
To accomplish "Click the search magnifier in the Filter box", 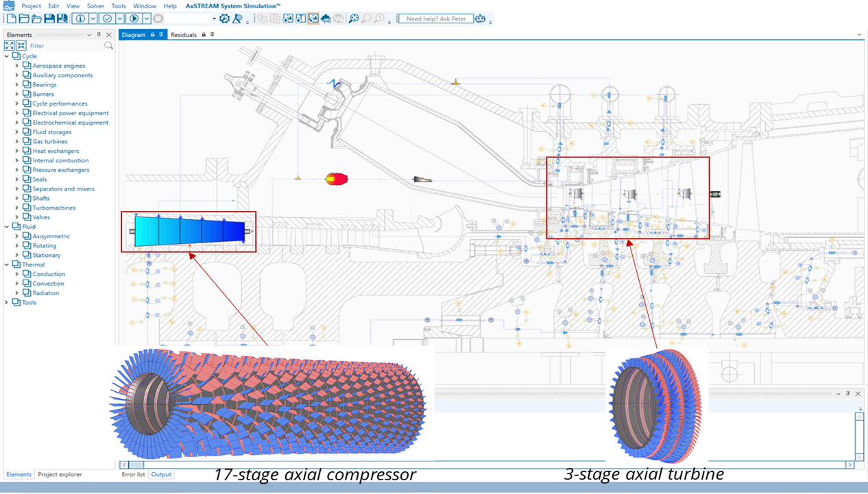I will point(108,45).
